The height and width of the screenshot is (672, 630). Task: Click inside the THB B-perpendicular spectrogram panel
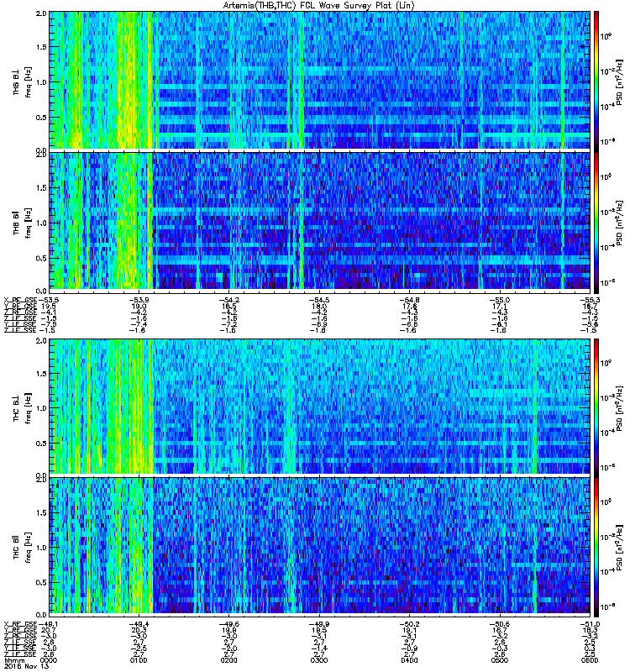320,81
